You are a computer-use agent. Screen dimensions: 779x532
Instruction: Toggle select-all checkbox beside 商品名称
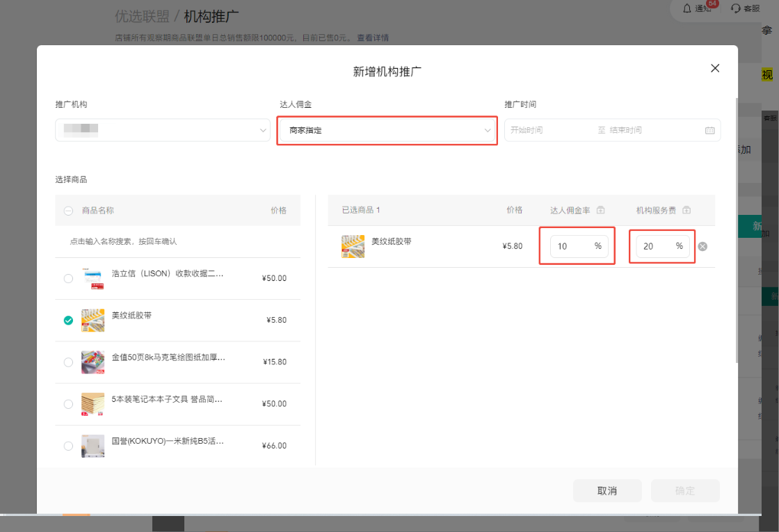(x=68, y=211)
